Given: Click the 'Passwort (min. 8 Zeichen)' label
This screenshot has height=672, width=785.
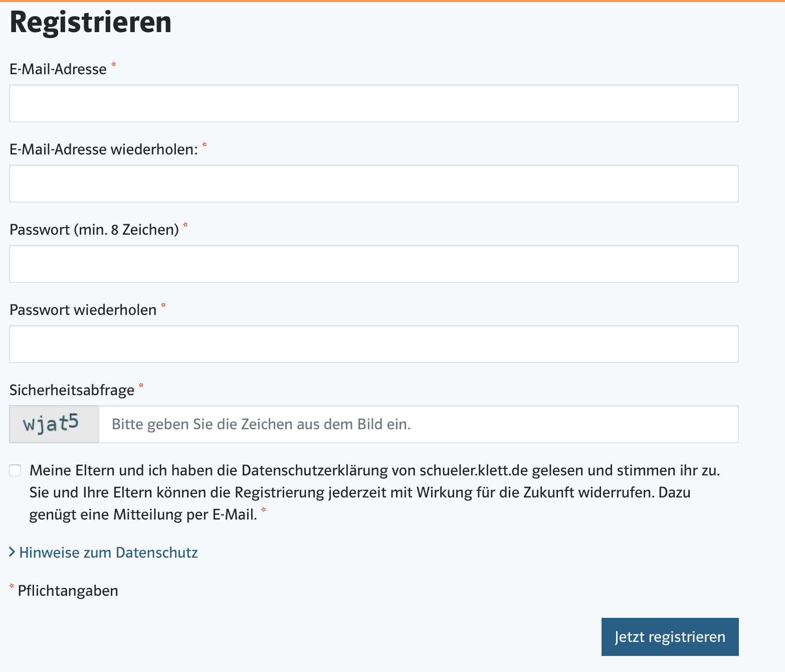Looking at the screenshot, I should coord(94,230).
